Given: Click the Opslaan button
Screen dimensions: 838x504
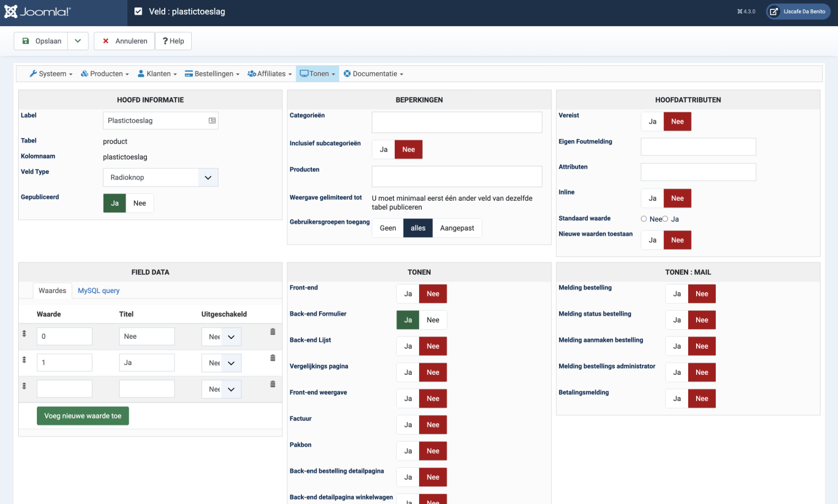Looking at the screenshot, I should pyautogui.click(x=41, y=41).
